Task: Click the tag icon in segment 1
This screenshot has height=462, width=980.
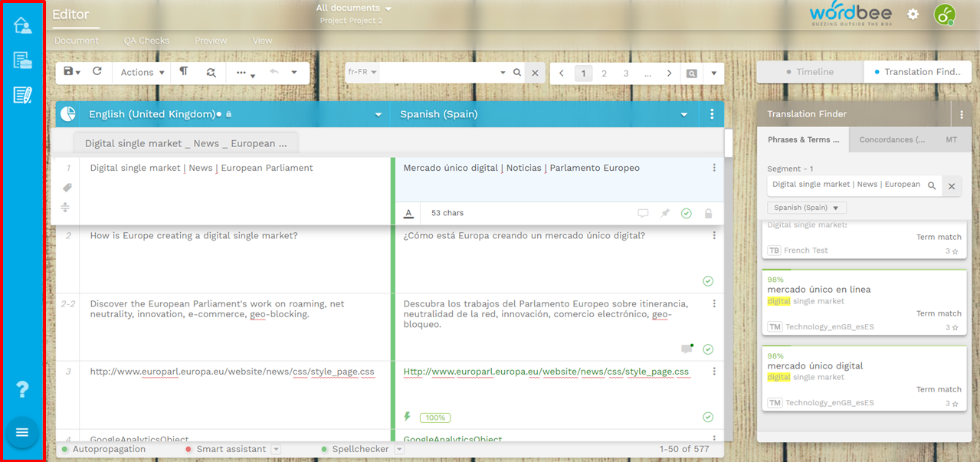Action: [67, 188]
